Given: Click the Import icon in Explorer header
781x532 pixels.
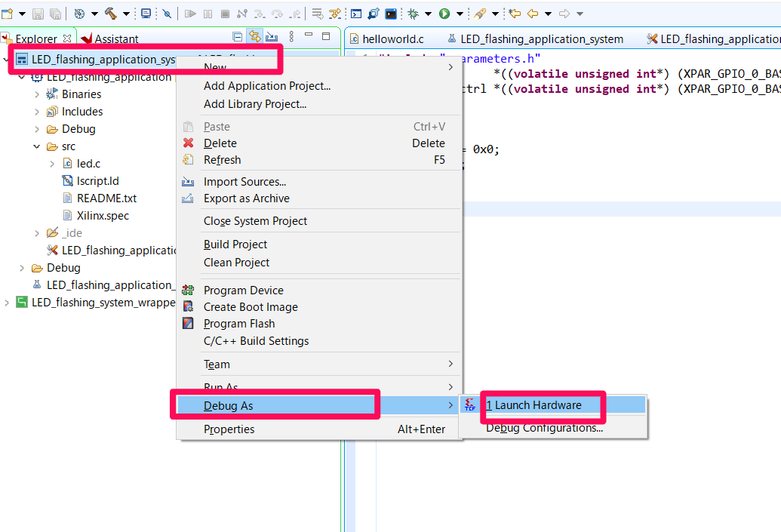Looking at the screenshot, I should click(x=272, y=36).
